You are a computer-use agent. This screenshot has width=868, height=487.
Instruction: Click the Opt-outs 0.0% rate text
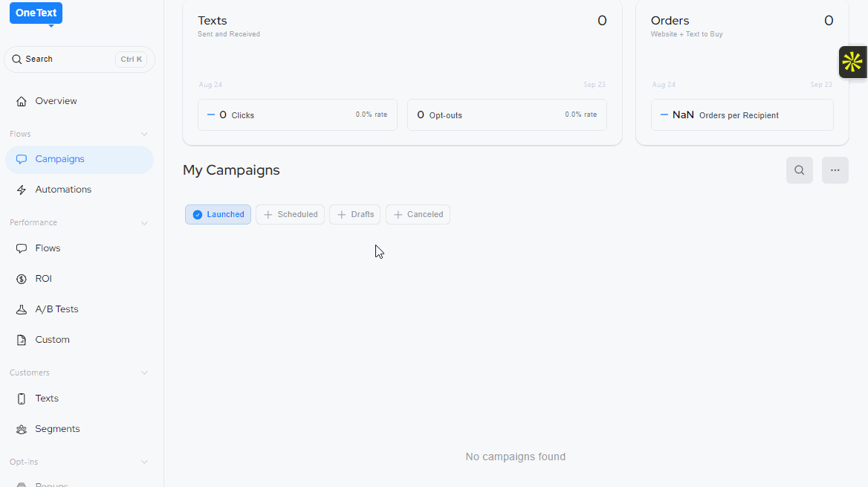(x=580, y=115)
